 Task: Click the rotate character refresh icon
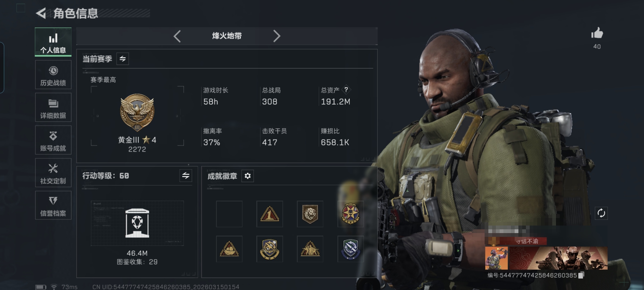click(x=601, y=213)
